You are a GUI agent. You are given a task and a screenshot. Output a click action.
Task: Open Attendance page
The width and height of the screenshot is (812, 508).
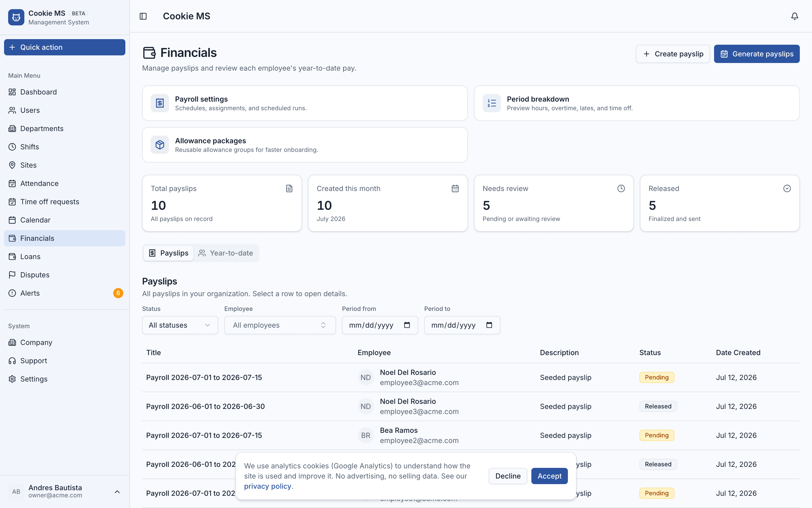tap(65, 183)
